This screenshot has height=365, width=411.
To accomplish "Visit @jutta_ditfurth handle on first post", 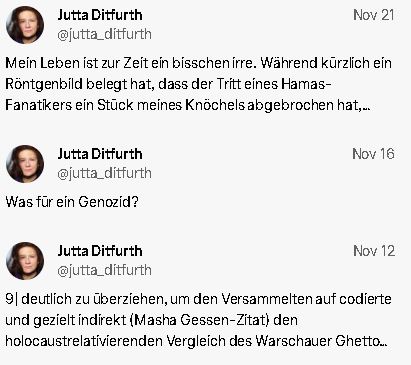I will [x=104, y=34].
